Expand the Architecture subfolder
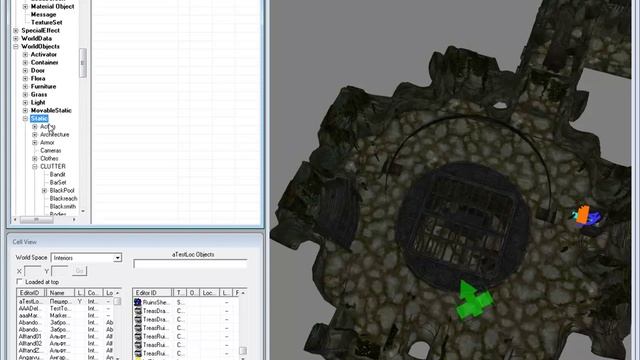 tap(35, 135)
